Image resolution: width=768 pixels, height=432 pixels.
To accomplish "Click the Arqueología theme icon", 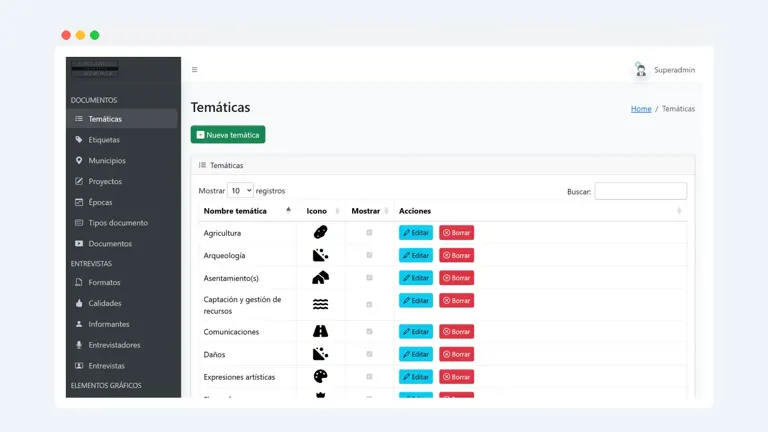I will coord(320,255).
